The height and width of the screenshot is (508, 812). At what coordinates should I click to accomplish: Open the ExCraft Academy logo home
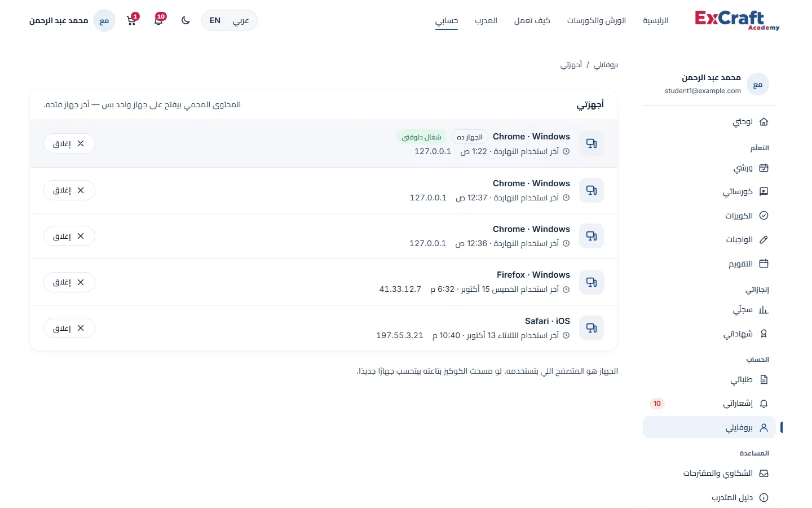tap(738, 20)
